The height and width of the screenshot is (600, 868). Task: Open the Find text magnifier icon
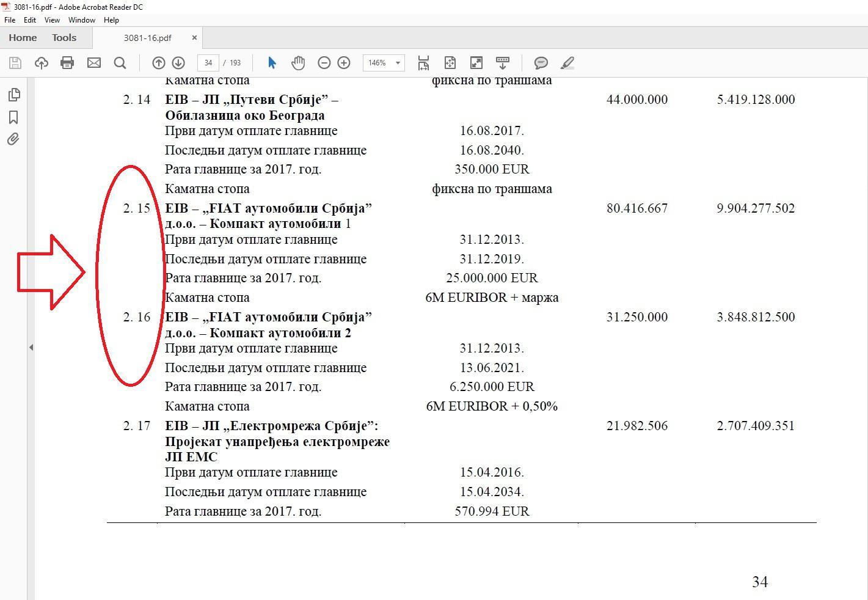coord(120,63)
